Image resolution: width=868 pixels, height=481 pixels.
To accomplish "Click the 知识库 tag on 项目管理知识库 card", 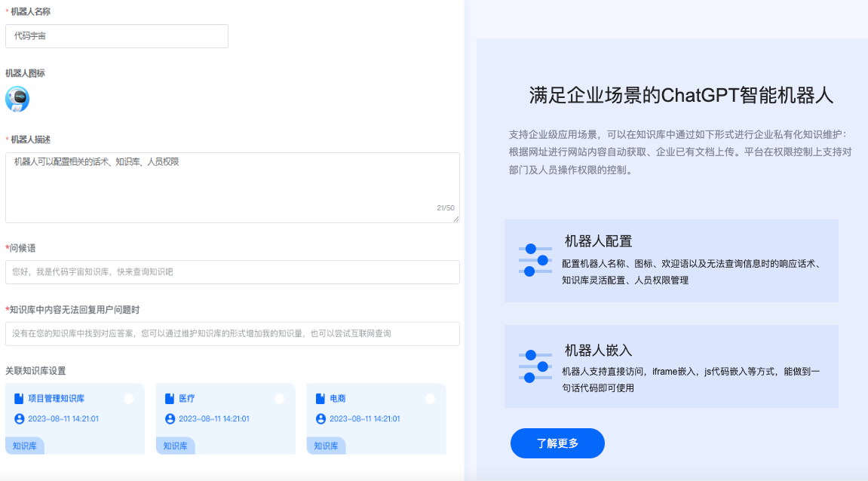I will 25,446.
